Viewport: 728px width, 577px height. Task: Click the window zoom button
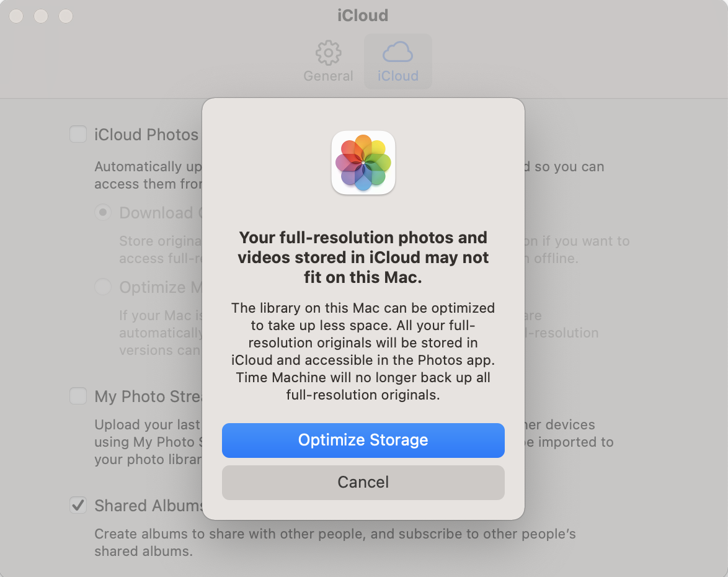(x=66, y=16)
